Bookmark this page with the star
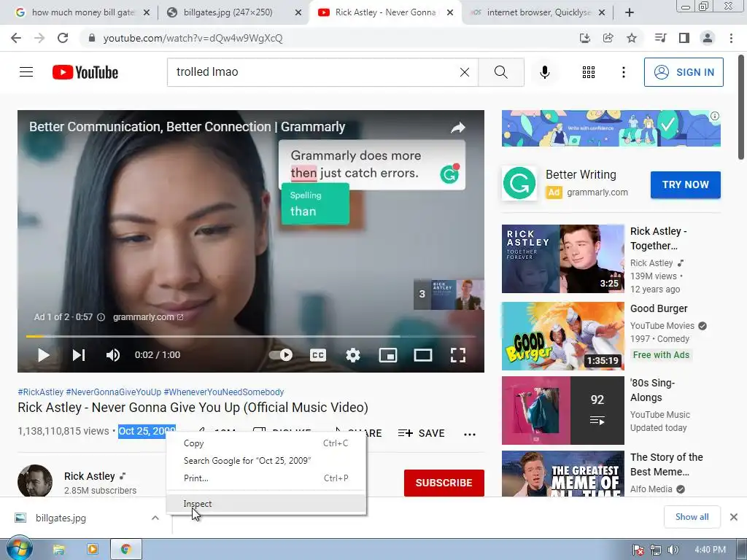 632,38
